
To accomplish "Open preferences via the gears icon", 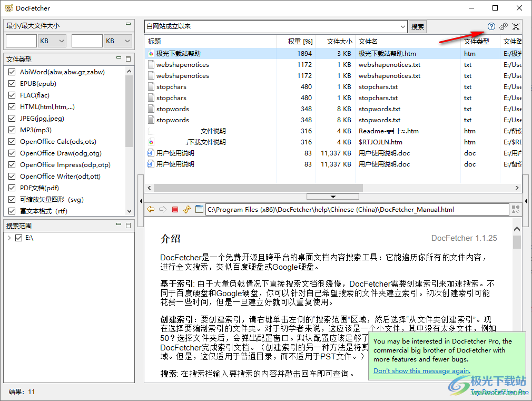I will pyautogui.click(x=504, y=26).
